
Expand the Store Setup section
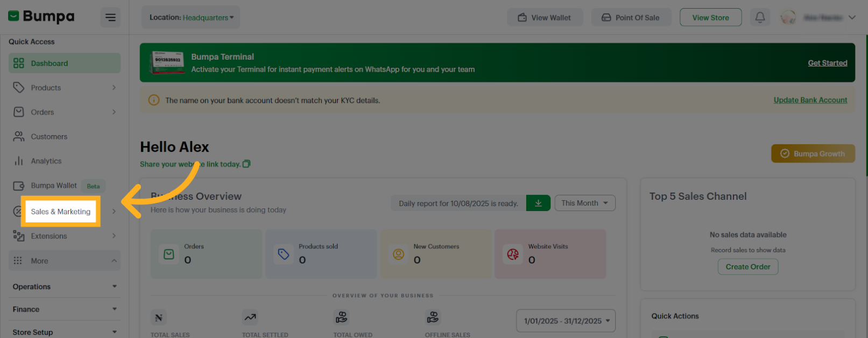(x=65, y=332)
